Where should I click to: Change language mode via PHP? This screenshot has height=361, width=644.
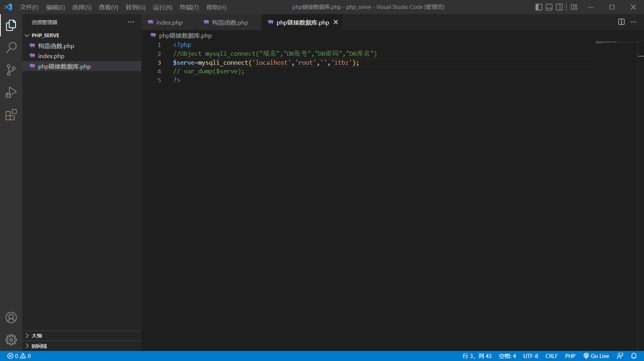570,356
